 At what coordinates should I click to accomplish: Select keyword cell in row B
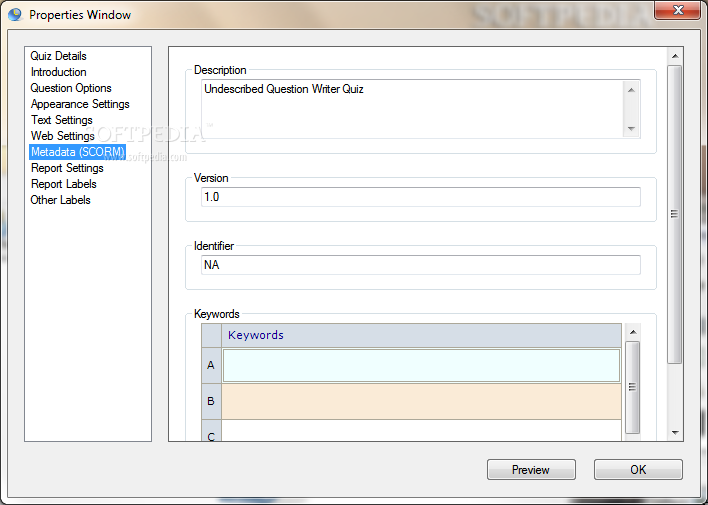[421, 402]
